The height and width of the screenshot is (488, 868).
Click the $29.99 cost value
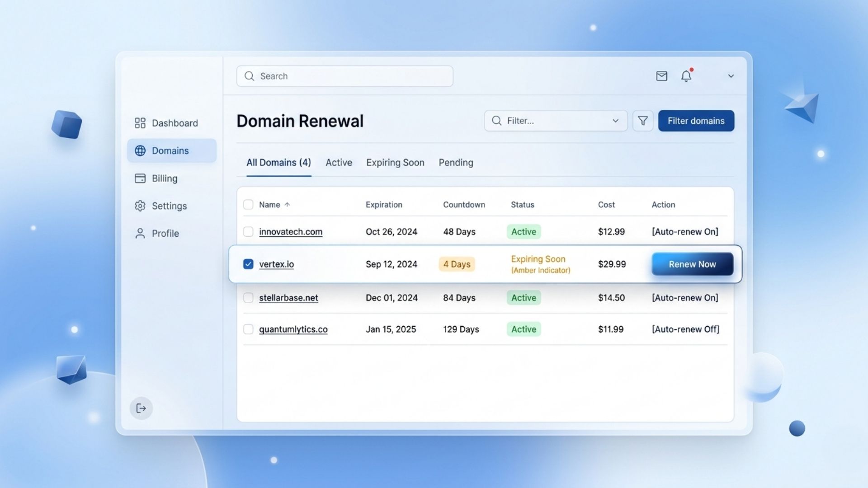[x=612, y=264]
